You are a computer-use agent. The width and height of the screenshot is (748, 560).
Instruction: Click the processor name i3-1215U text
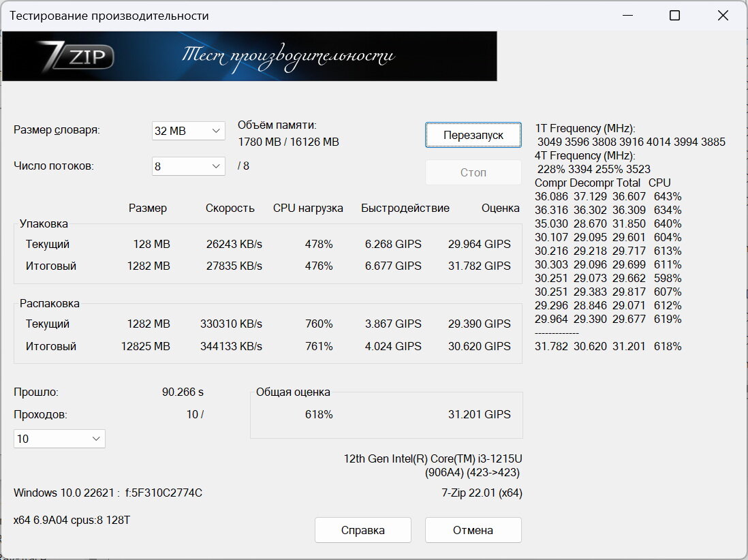tap(433, 459)
